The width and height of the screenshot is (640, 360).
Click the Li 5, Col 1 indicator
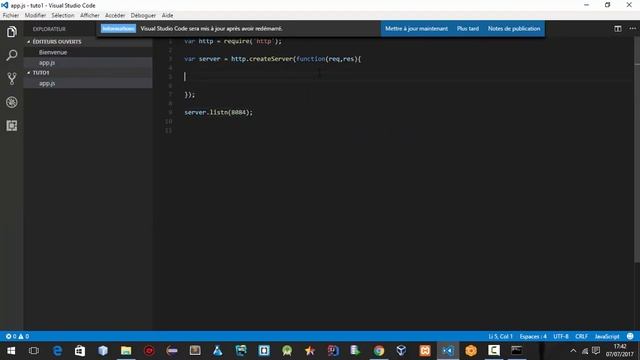[x=500, y=336]
